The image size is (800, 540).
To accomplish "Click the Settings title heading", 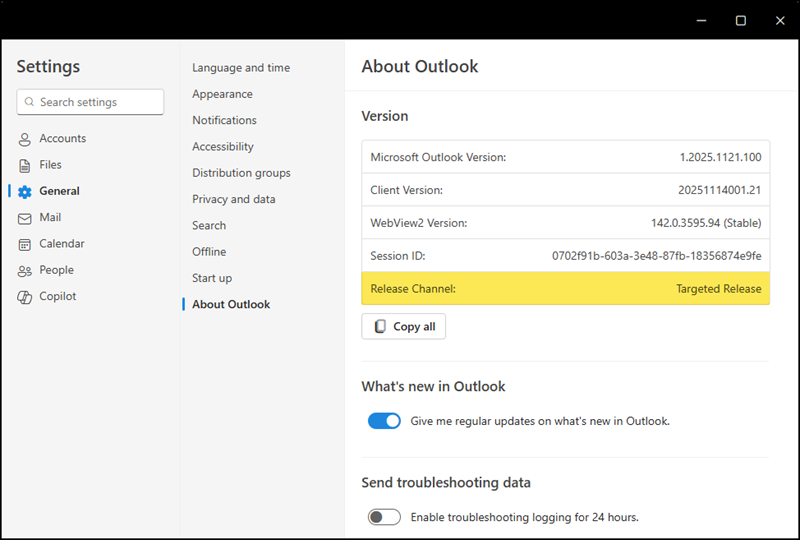I will click(x=48, y=66).
